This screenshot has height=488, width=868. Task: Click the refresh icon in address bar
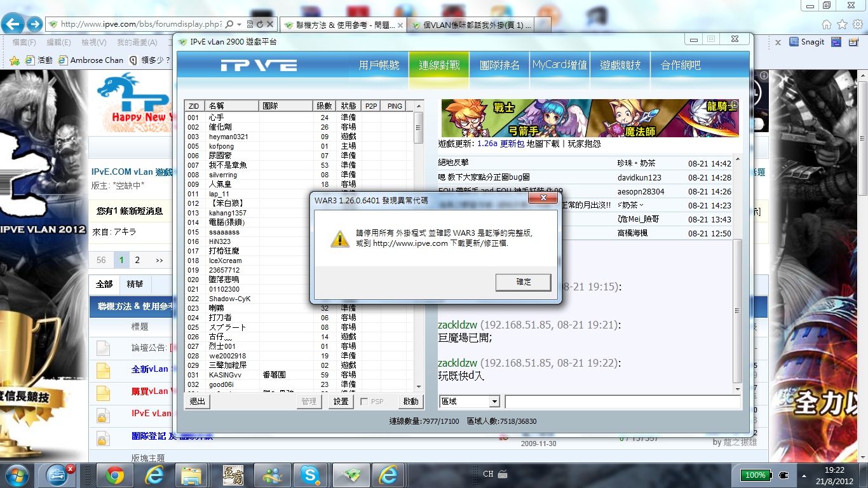coord(260,24)
